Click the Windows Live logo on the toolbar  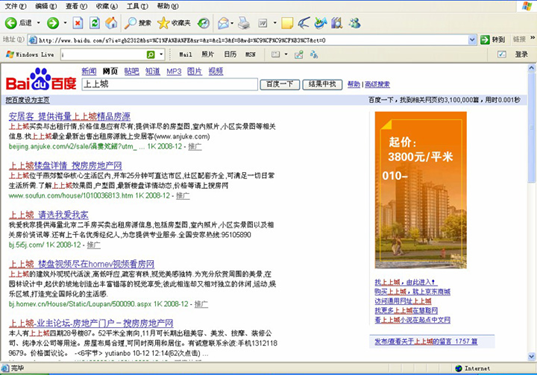pos(10,54)
